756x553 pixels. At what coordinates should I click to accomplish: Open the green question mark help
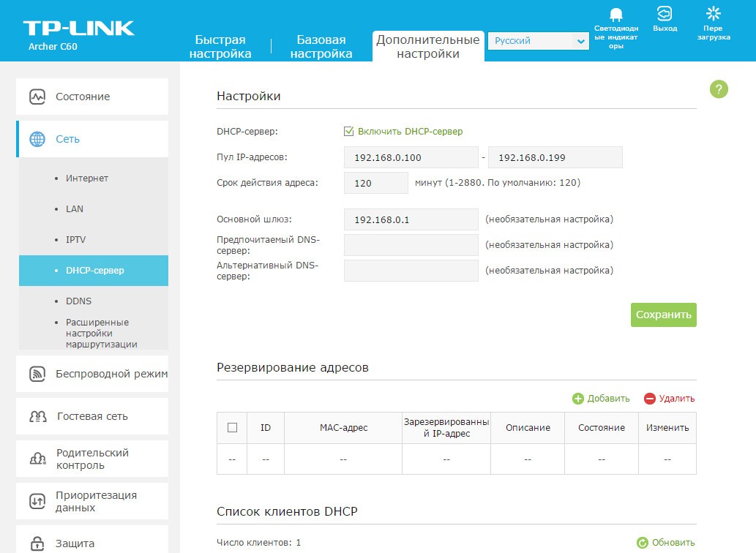tap(719, 89)
